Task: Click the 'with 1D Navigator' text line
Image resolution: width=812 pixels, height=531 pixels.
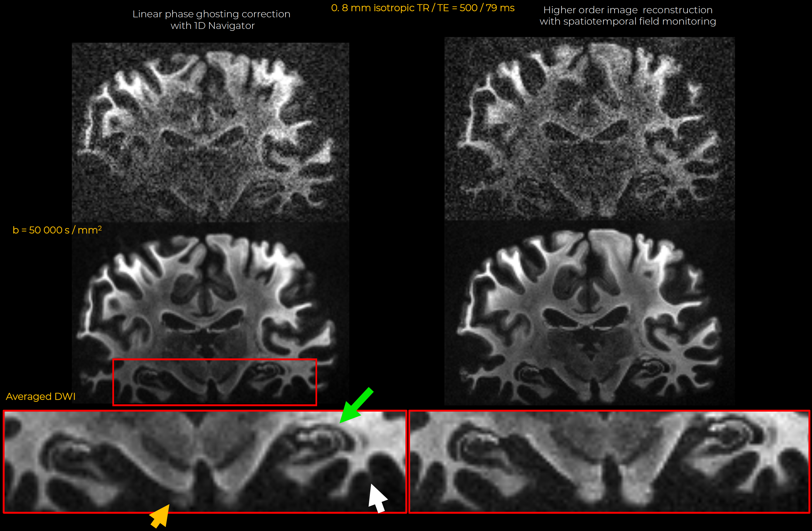Action: coord(213,26)
